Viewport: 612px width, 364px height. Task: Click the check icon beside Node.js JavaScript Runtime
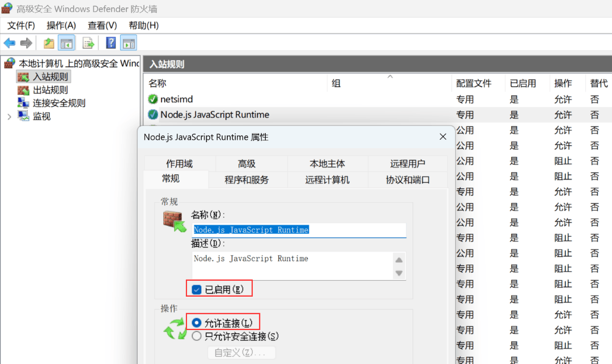[x=153, y=114]
